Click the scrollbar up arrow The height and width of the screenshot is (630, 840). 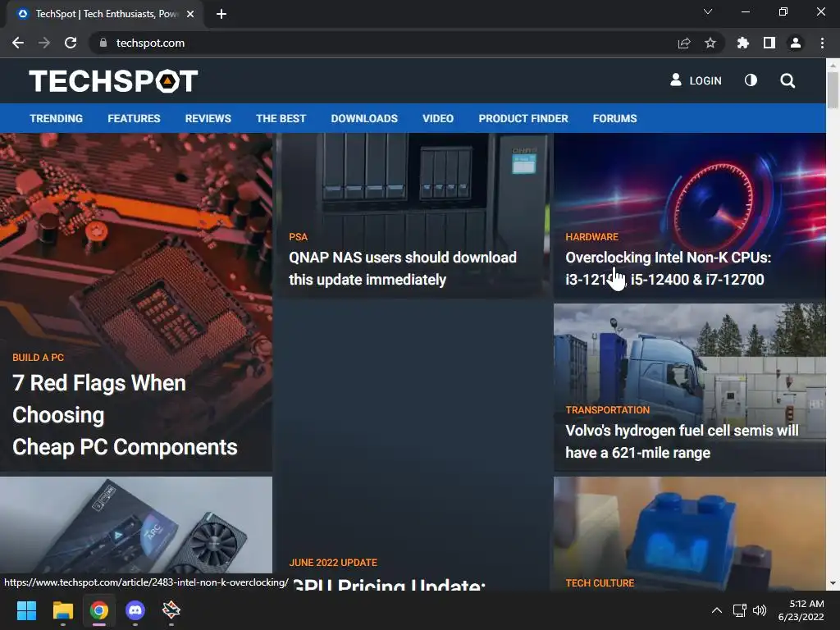coord(833,65)
